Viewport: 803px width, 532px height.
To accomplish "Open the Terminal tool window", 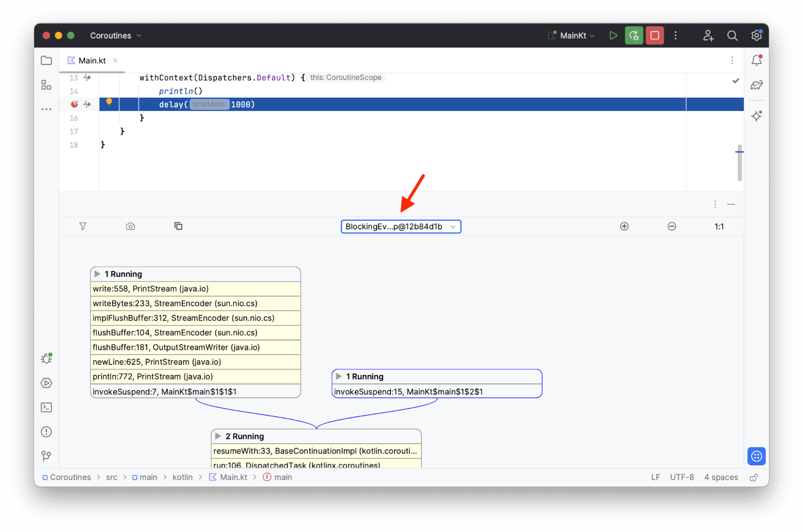I will pyautogui.click(x=46, y=407).
